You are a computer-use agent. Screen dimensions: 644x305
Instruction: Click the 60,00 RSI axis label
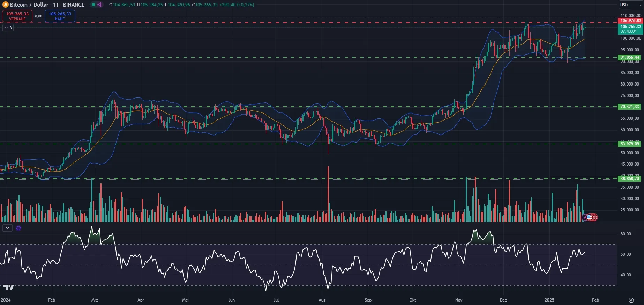[626, 254]
